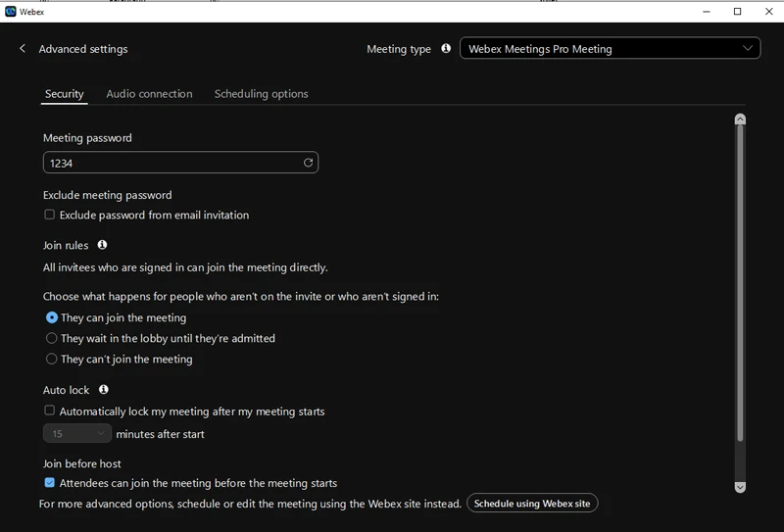Close the Webex window
Image resolution: width=784 pixels, height=532 pixels.
(x=768, y=12)
